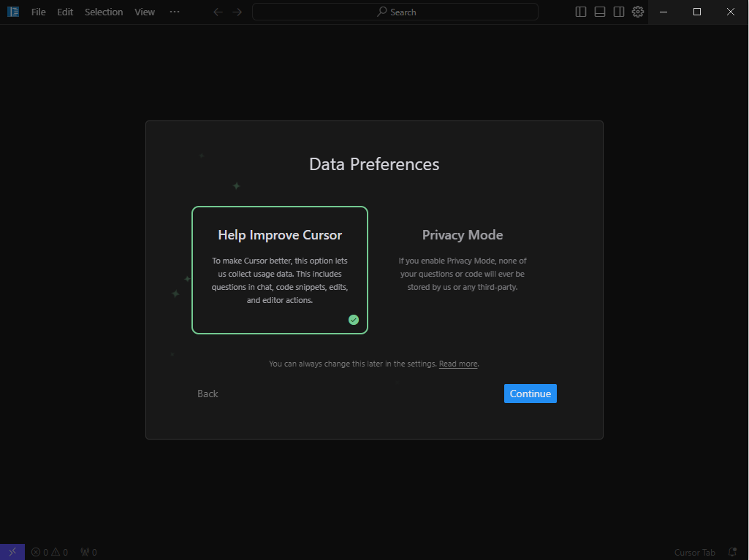Open the File menu
The width and height of the screenshot is (749, 560).
coord(38,12)
